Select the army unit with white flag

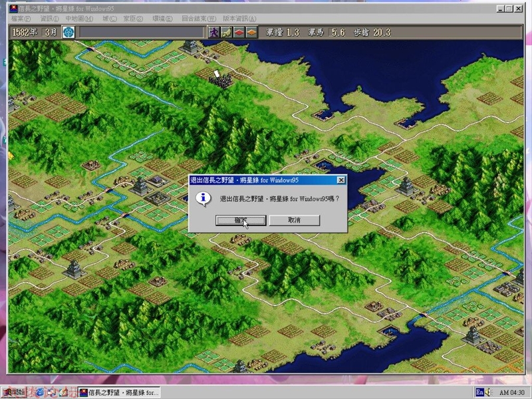click(219, 80)
